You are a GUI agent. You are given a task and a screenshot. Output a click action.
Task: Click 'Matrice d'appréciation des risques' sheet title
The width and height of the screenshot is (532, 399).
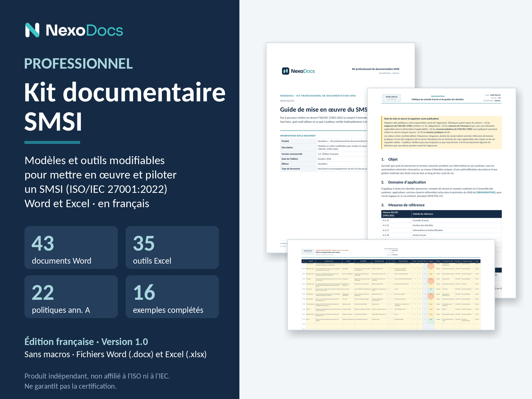[328, 252]
